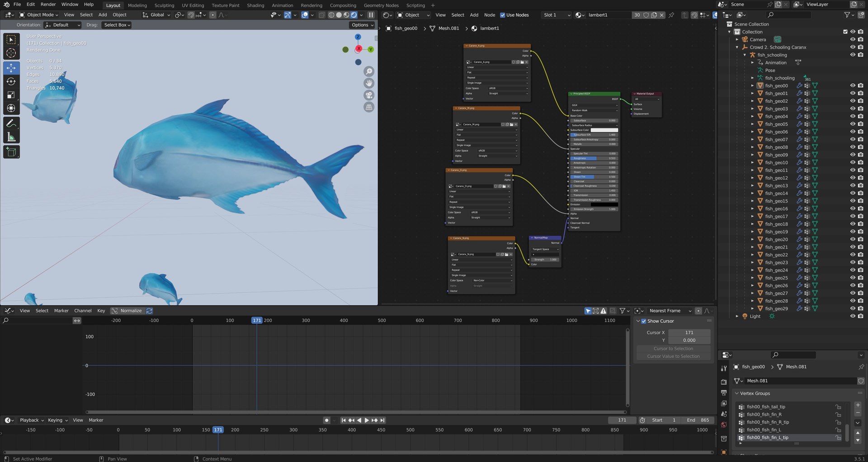Open Slot 1 material slot dropdown

coord(557,15)
